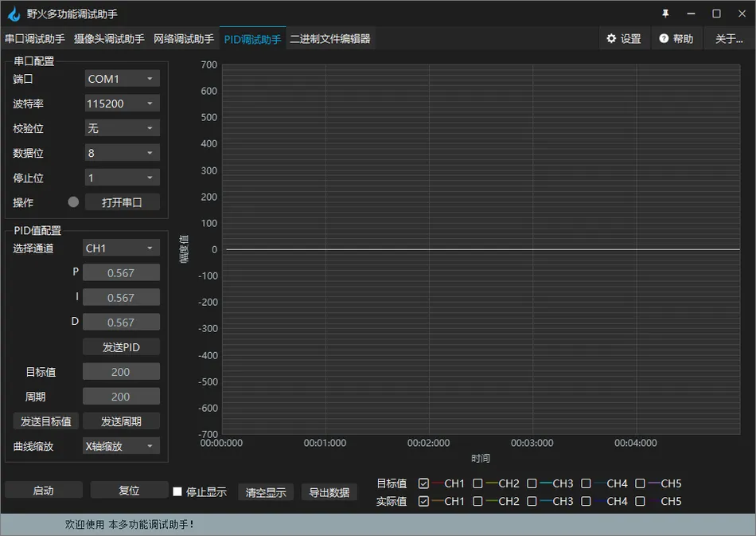The image size is (756, 536).
Task: Open the 波特率 115200 dropdown
Action: 122,104
